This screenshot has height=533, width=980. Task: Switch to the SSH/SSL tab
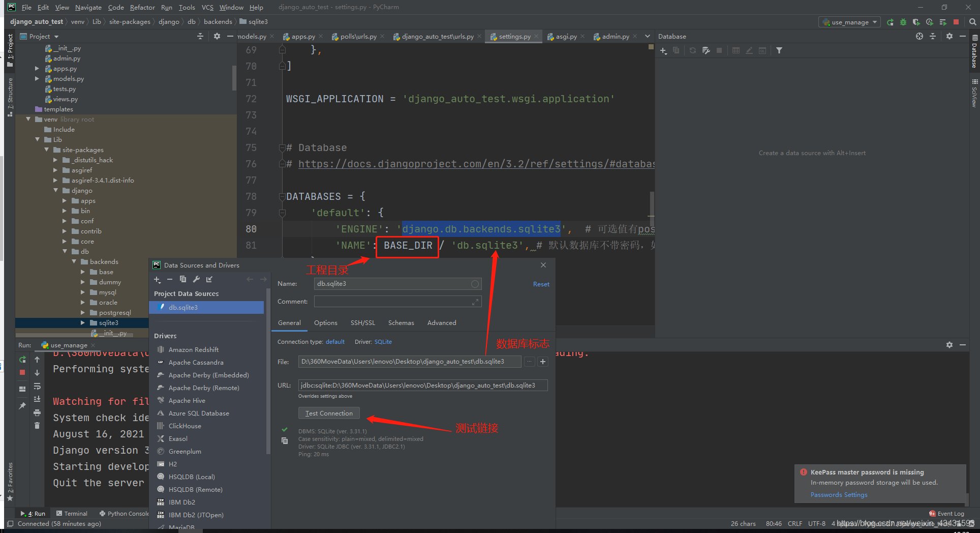coord(363,323)
